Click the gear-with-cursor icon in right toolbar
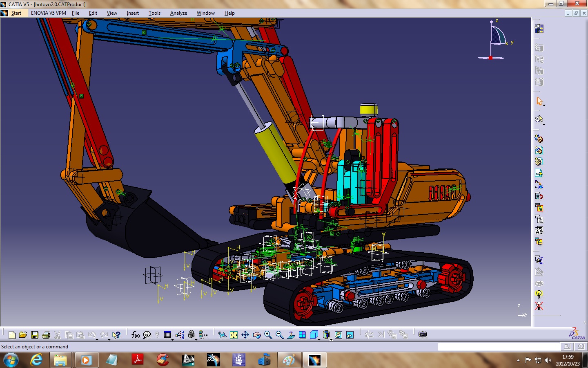588x368 pixels. pos(539,119)
